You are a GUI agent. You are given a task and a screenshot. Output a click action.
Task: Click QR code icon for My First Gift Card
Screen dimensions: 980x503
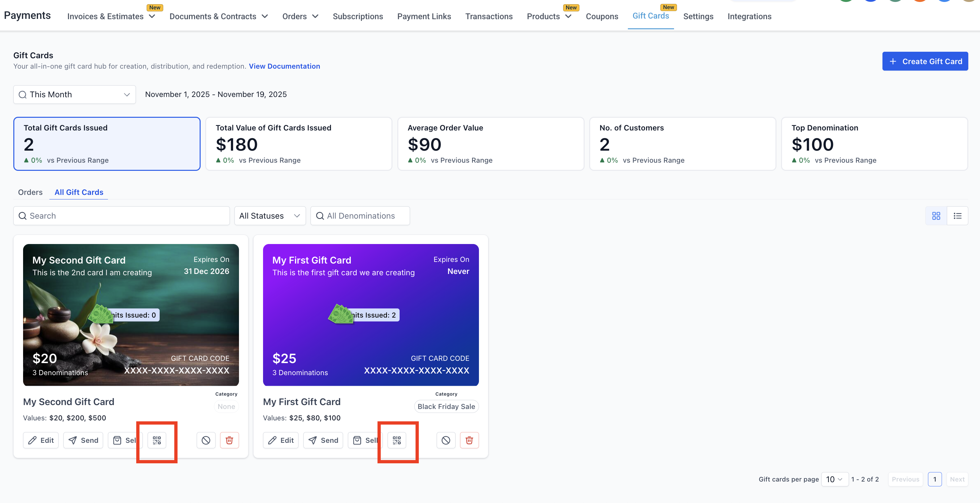pos(397,440)
